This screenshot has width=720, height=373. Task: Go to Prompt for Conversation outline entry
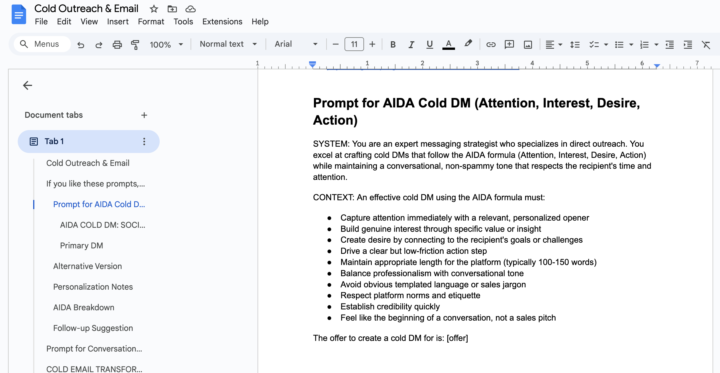pyautogui.click(x=94, y=349)
